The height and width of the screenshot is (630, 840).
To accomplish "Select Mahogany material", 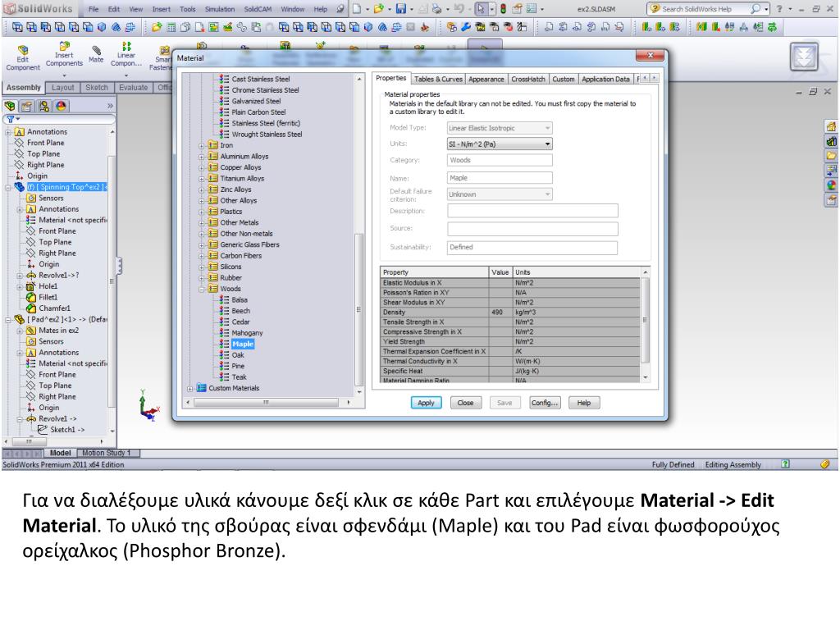I will click(247, 333).
